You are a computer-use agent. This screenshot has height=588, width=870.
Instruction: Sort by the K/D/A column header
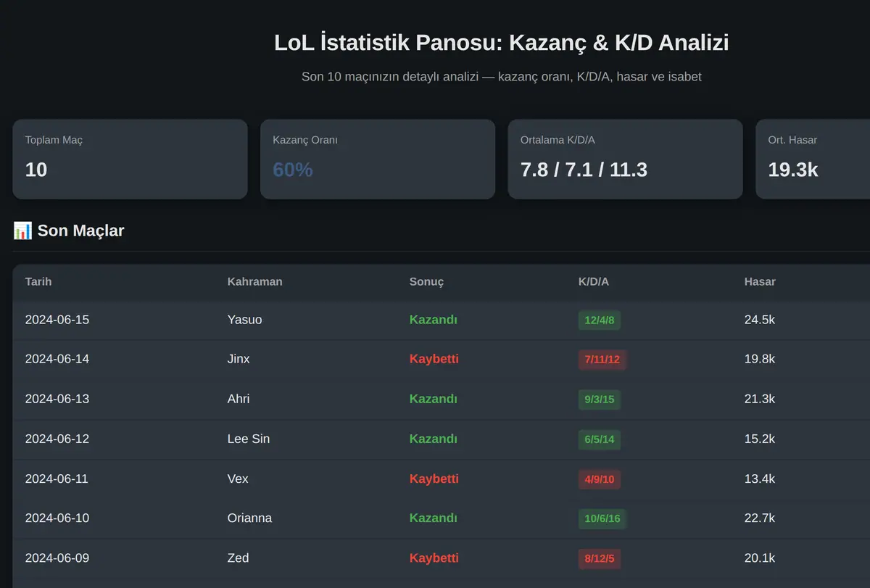pos(594,281)
